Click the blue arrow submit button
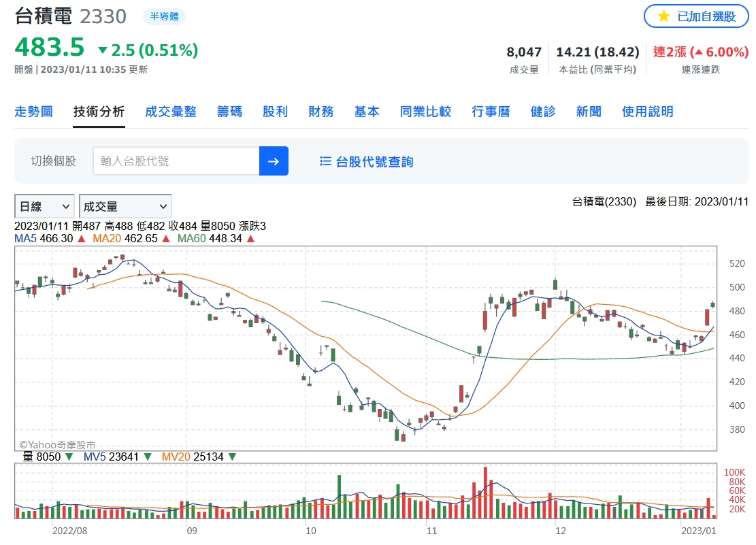The height and width of the screenshot is (545, 756). [274, 161]
